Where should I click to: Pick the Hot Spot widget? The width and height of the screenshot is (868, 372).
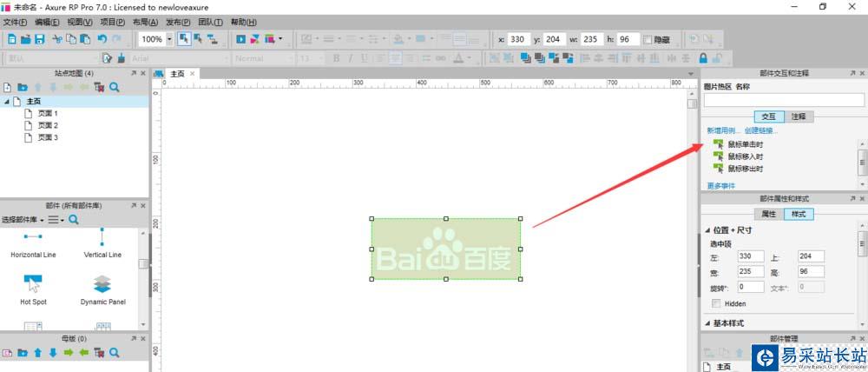coord(33,290)
